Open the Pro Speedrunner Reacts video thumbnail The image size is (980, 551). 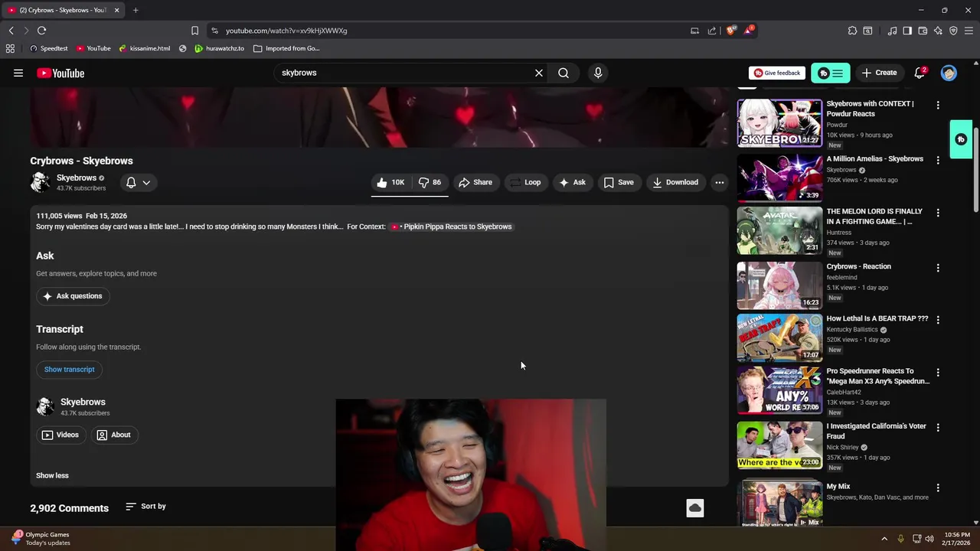coord(779,390)
